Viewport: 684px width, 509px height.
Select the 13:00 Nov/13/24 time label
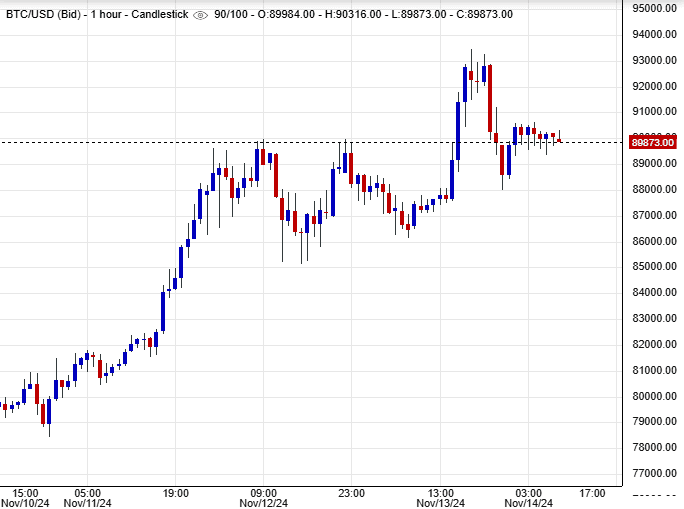pyautogui.click(x=440, y=498)
